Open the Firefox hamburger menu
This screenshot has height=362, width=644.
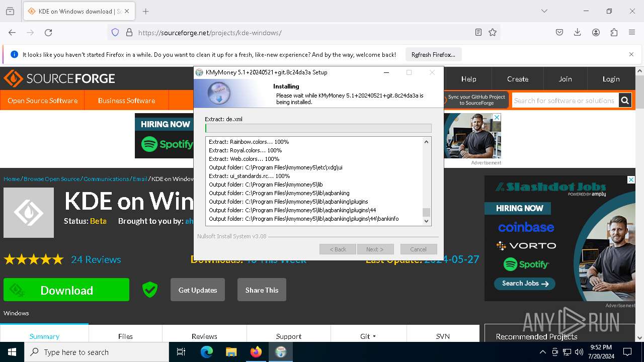[x=632, y=32]
